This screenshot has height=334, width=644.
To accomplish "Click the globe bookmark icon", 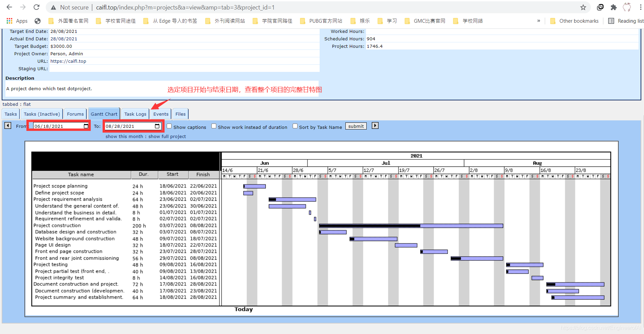I will (38, 21).
